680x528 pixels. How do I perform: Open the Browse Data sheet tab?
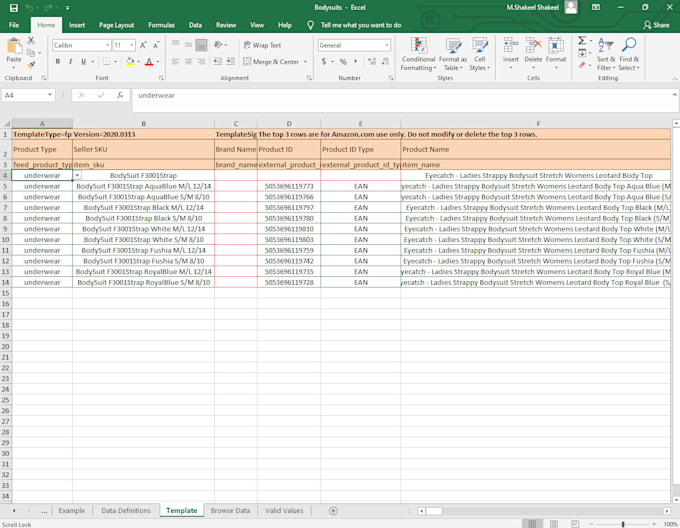point(230,511)
